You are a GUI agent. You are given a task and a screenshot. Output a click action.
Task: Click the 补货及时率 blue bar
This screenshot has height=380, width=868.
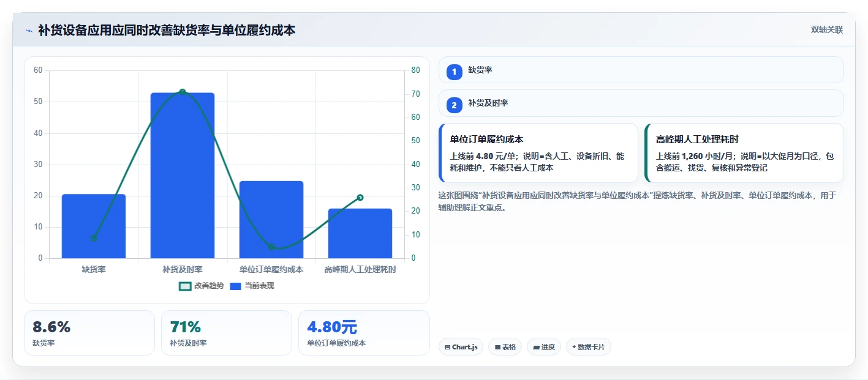pyautogui.click(x=183, y=176)
